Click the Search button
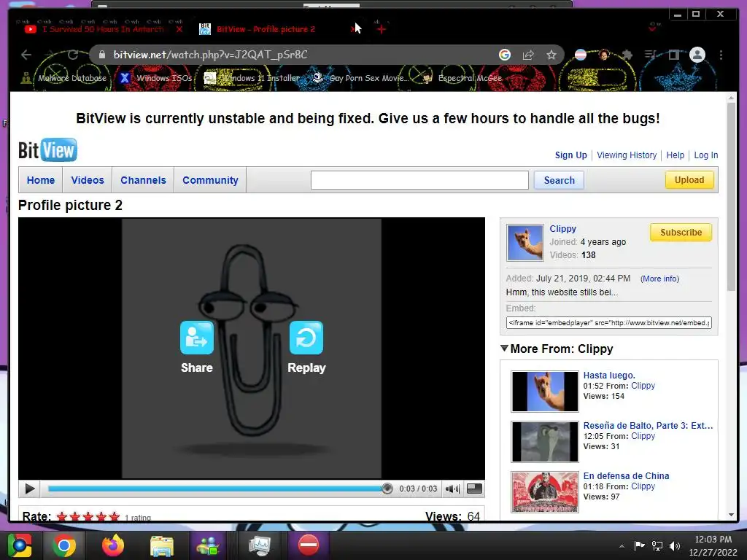 click(x=559, y=180)
